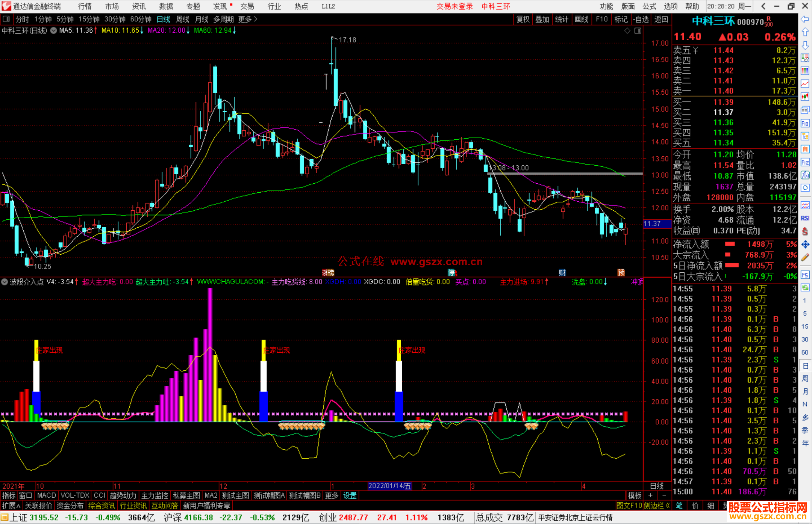Open the wavy lines indicator icon
The width and height of the screenshot is (812, 524).
coord(805,205)
